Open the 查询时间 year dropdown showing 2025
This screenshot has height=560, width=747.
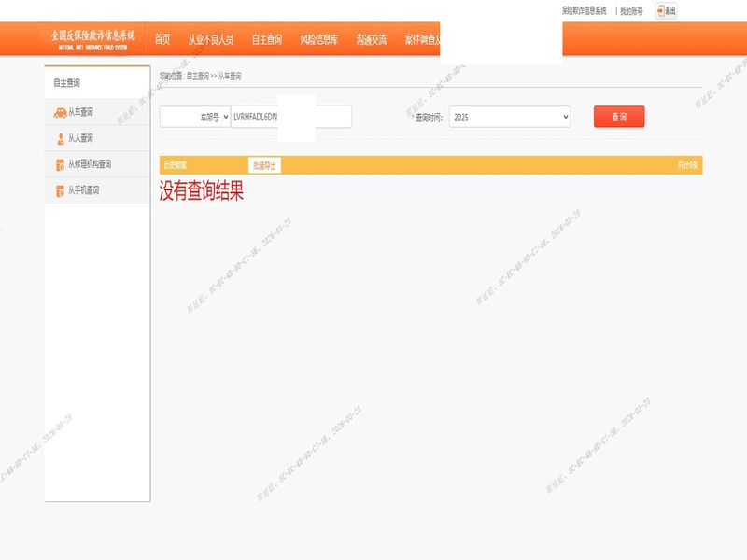tap(509, 117)
